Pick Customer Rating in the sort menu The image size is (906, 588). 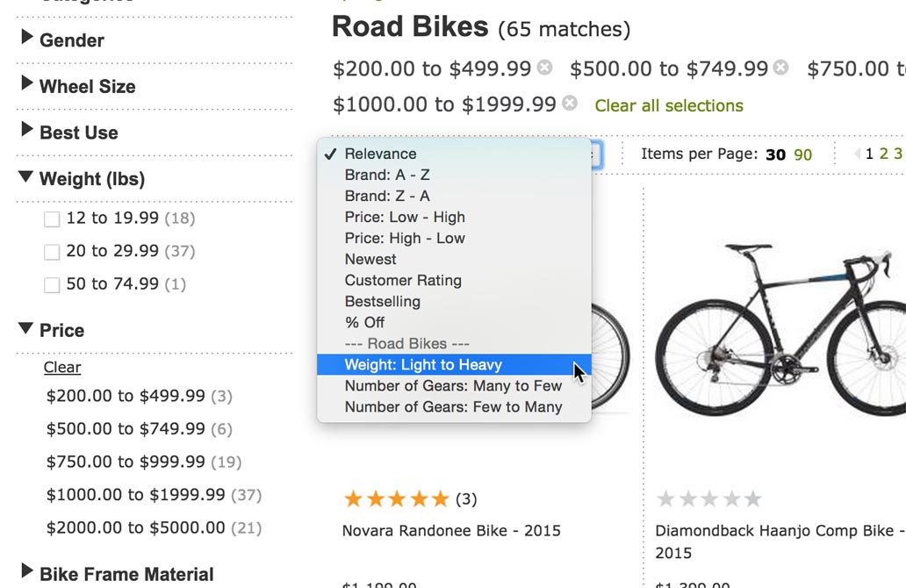tap(403, 281)
